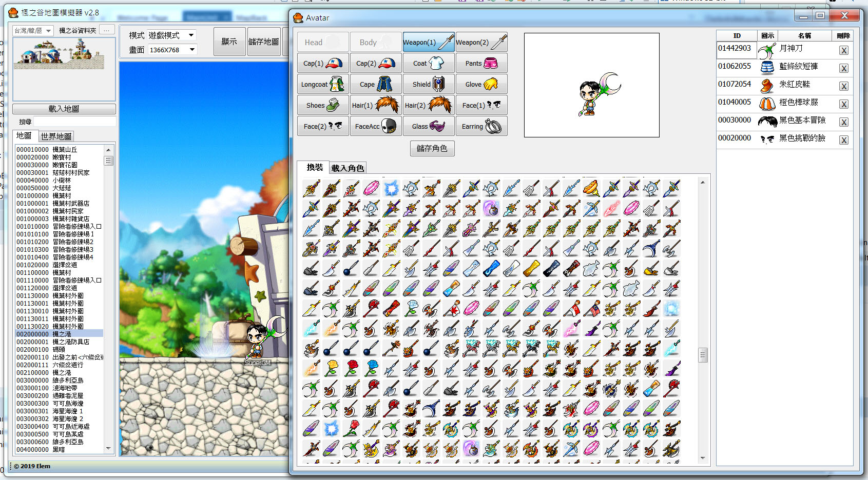Select the Glove category button
Image resolution: width=868 pixels, height=480 pixels.
(481, 84)
